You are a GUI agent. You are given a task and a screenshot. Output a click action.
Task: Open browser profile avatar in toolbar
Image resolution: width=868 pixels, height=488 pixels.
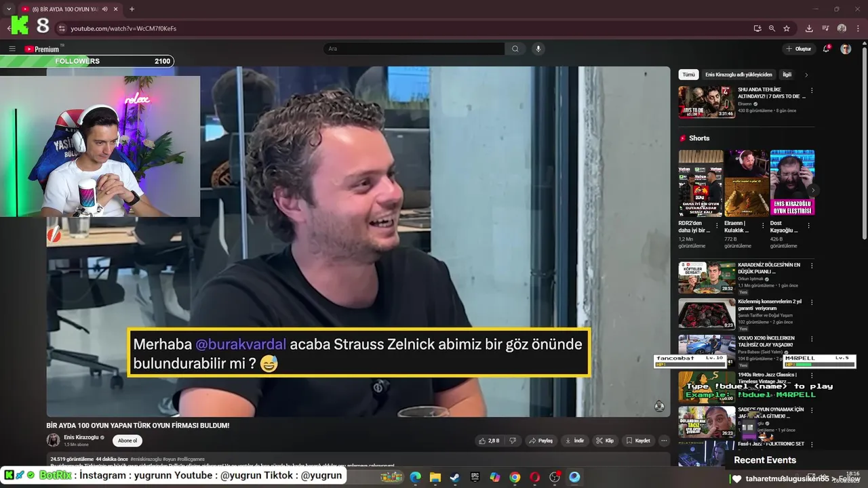click(x=842, y=28)
